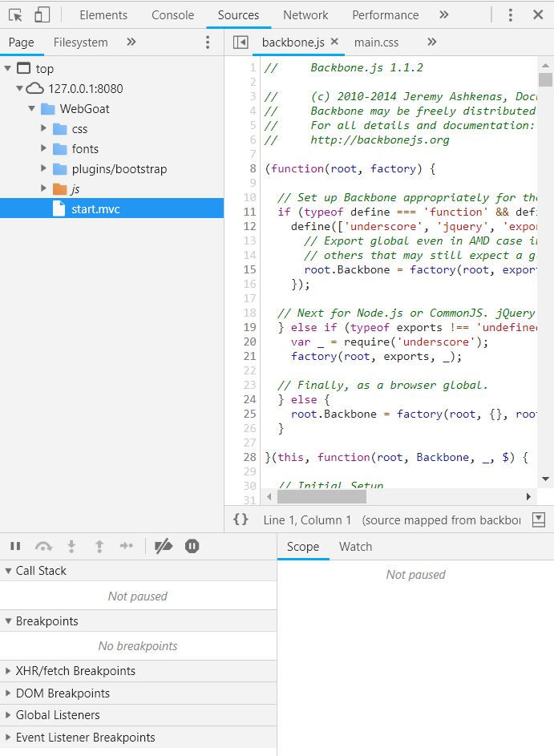
Task: Set breakpoint on line number 8
Action: point(253,168)
